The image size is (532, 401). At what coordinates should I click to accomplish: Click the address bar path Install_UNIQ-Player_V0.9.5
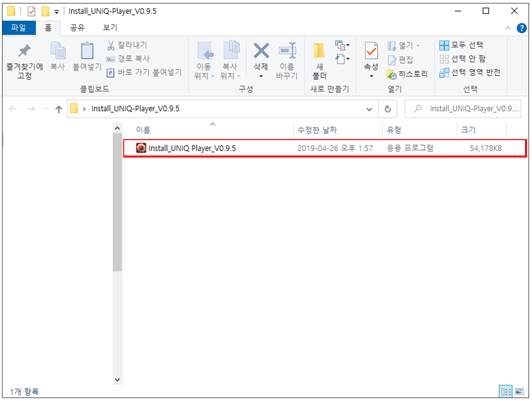pos(136,109)
